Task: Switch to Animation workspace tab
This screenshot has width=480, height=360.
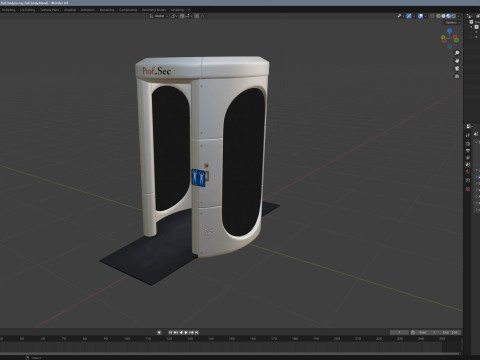Action: [x=88, y=10]
